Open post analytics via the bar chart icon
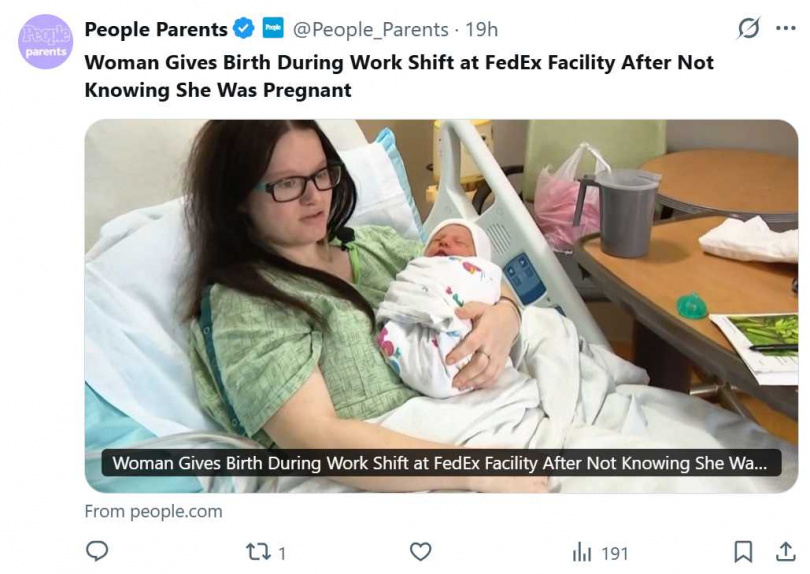The width and height of the screenshot is (810, 574). 582,551
